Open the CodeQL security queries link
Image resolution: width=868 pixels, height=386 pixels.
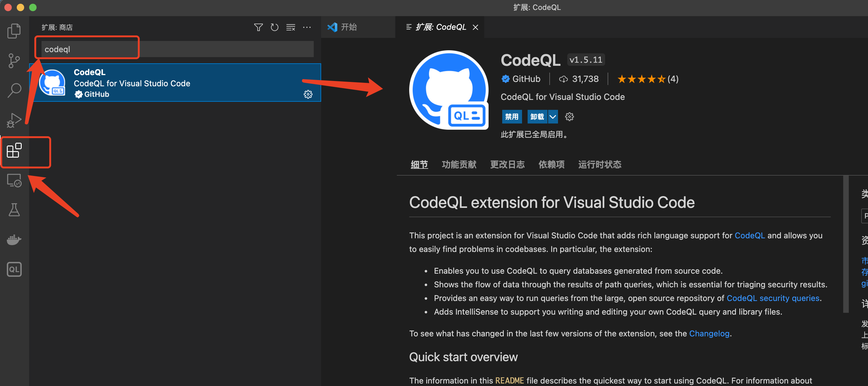(773, 298)
